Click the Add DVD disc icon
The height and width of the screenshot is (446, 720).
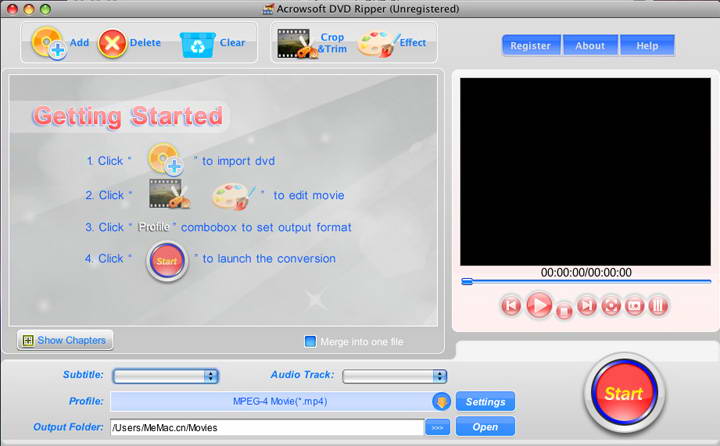49,43
